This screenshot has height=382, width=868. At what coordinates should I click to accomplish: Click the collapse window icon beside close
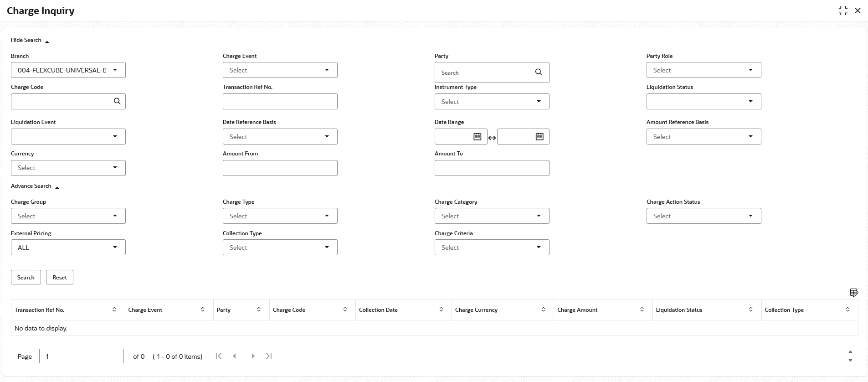(x=843, y=10)
